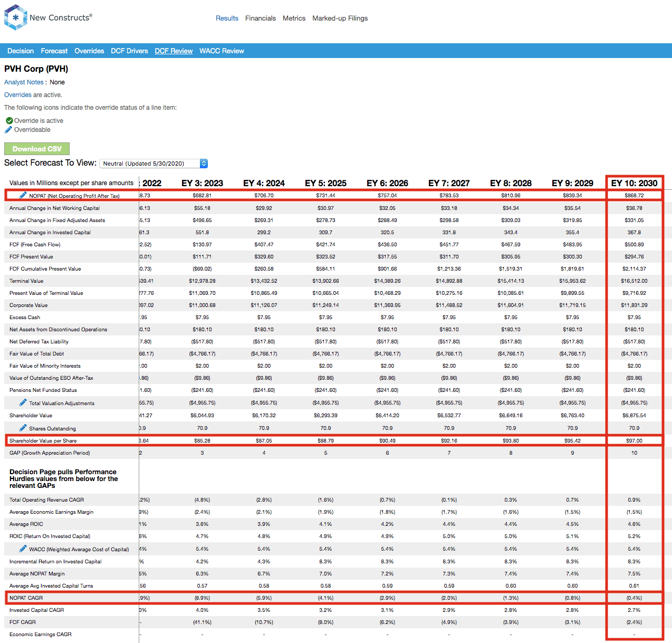Switch to the DCF Drivers tab
Image resolution: width=672 pixels, height=643 pixels.
click(x=129, y=51)
